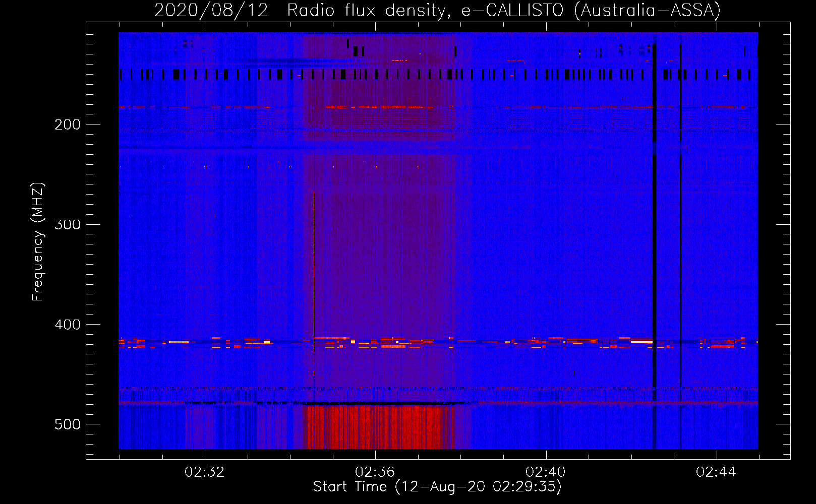This screenshot has width=816, height=504.
Task: Click the plot title mentioning e-CALLISTO
Action: [437, 11]
